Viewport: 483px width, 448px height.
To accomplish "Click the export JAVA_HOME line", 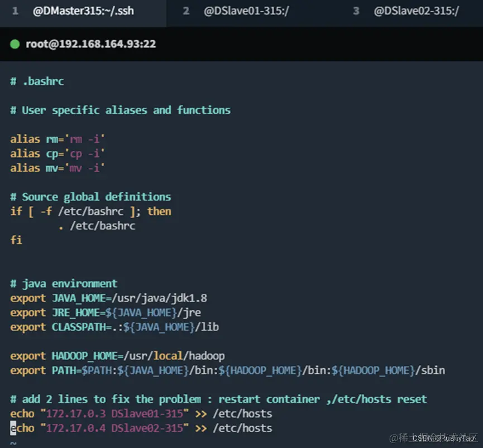I will [108, 298].
